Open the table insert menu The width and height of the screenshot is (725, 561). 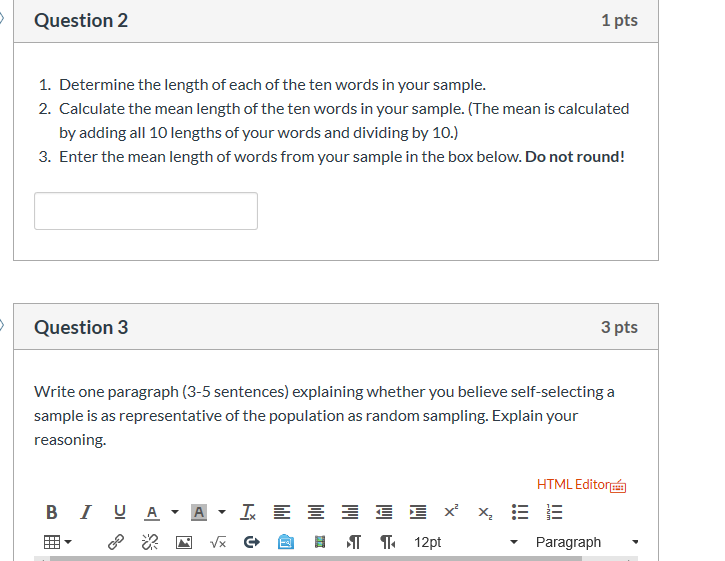point(57,542)
